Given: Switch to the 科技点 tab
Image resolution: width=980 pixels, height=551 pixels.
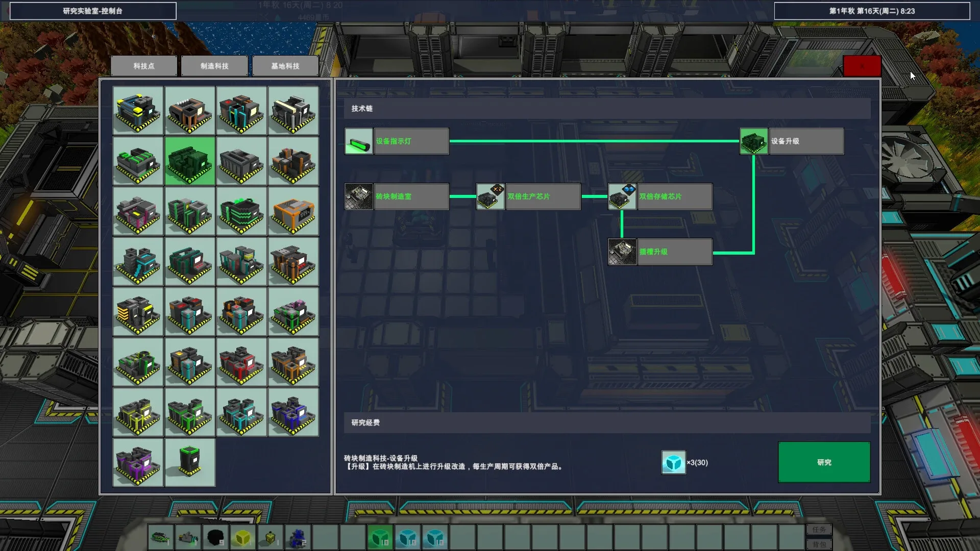Looking at the screenshot, I should click(x=144, y=66).
